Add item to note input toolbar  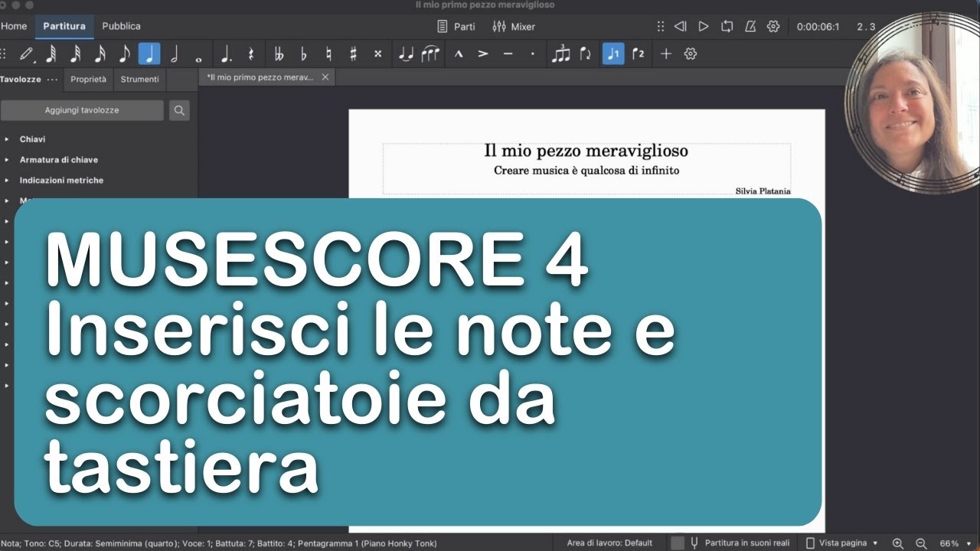pos(665,54)
